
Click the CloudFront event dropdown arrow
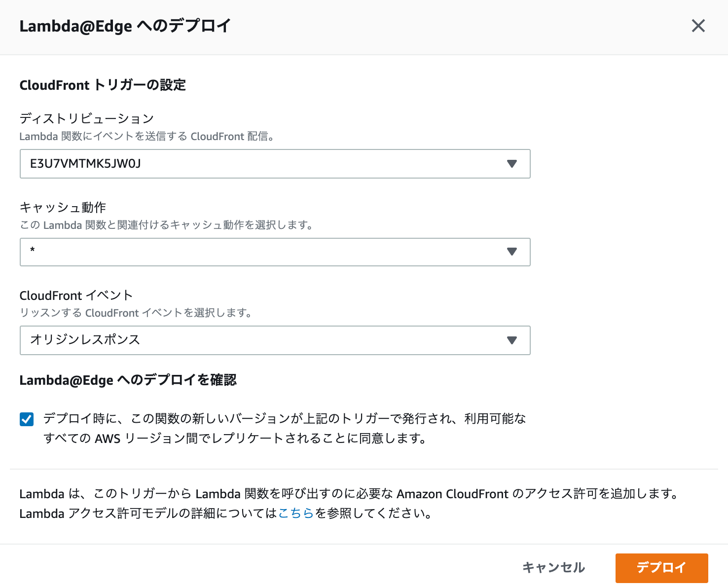click(512, 340)
